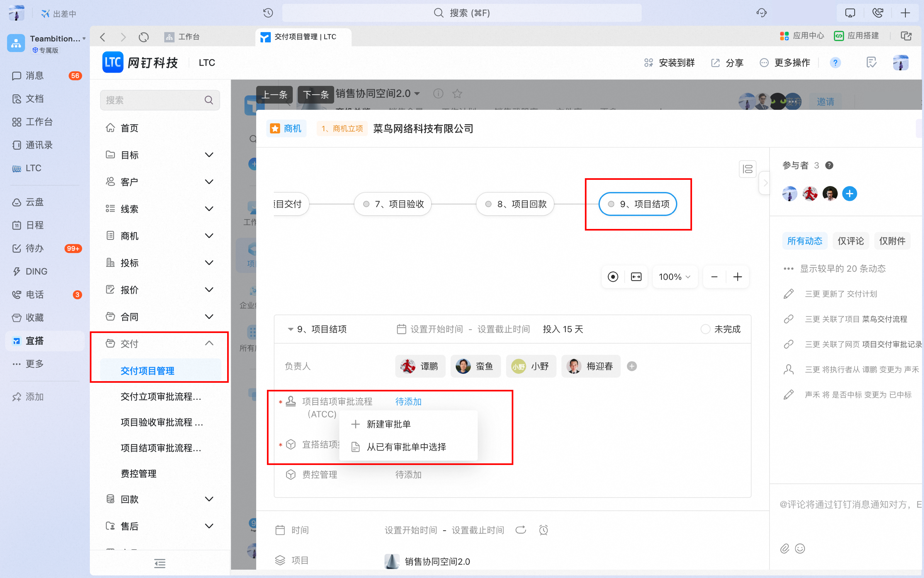Click the browser refresh icon
The width and height of the screenshot is (924, 578).
pos(144,37)
